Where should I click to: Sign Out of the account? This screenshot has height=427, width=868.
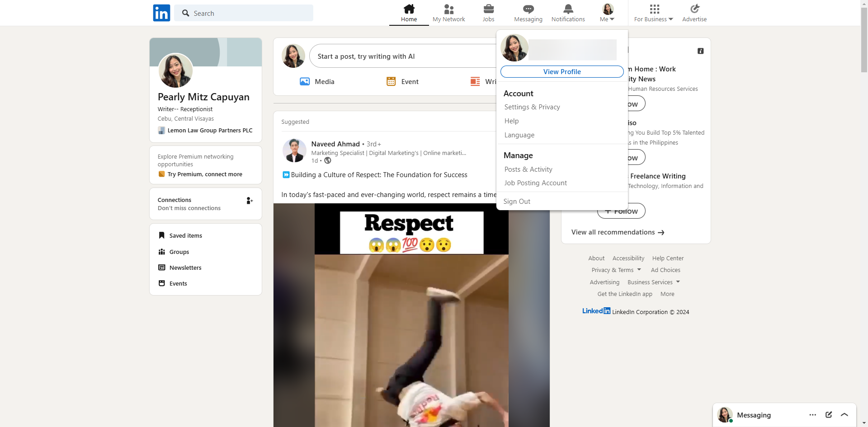(x=517, y=202)
